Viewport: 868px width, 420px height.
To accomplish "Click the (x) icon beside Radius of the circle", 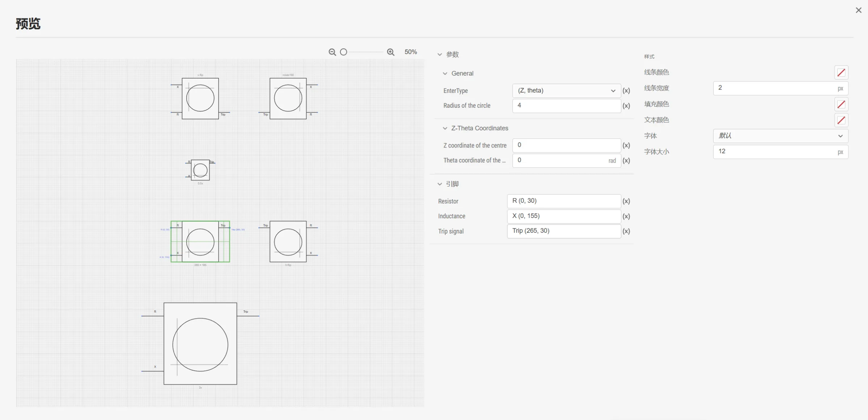I will [626, 106].
